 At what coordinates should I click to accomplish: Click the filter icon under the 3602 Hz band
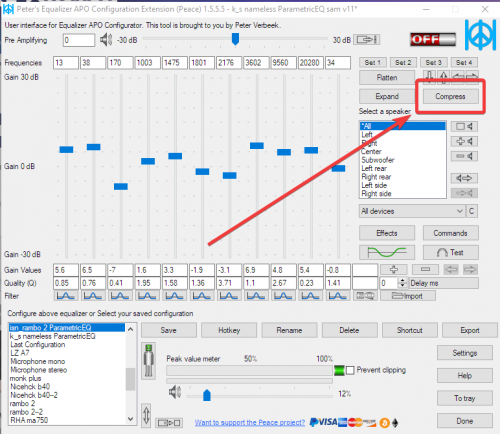256,296
